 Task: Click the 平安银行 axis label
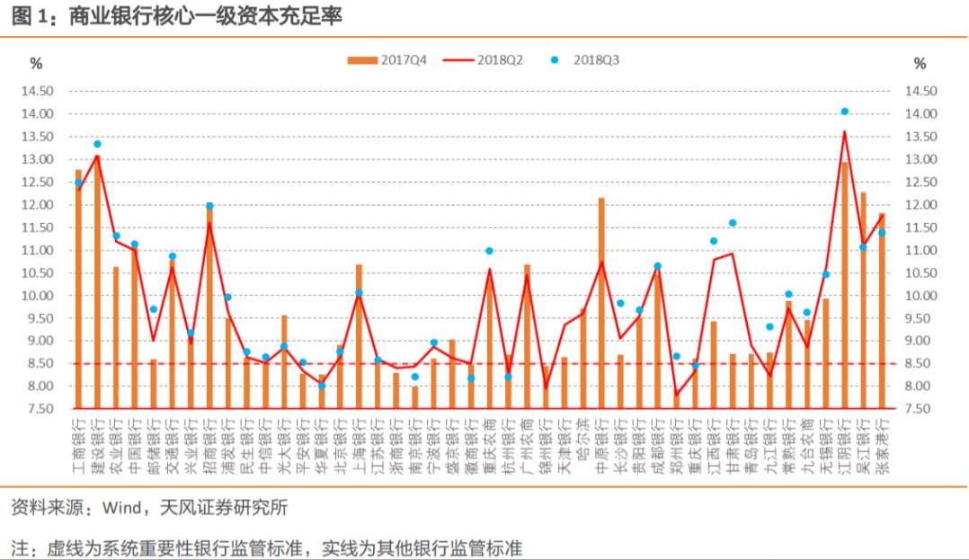[303, 446]
